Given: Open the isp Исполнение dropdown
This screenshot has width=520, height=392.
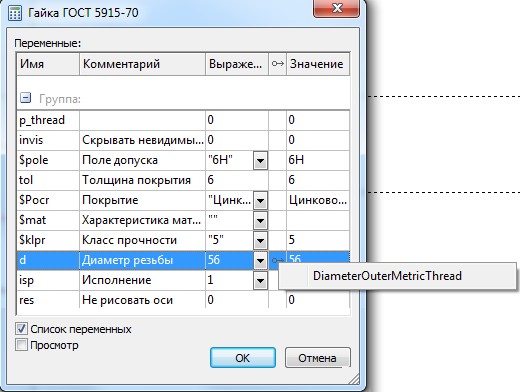Looking at the screenshot, I should 260,281.
